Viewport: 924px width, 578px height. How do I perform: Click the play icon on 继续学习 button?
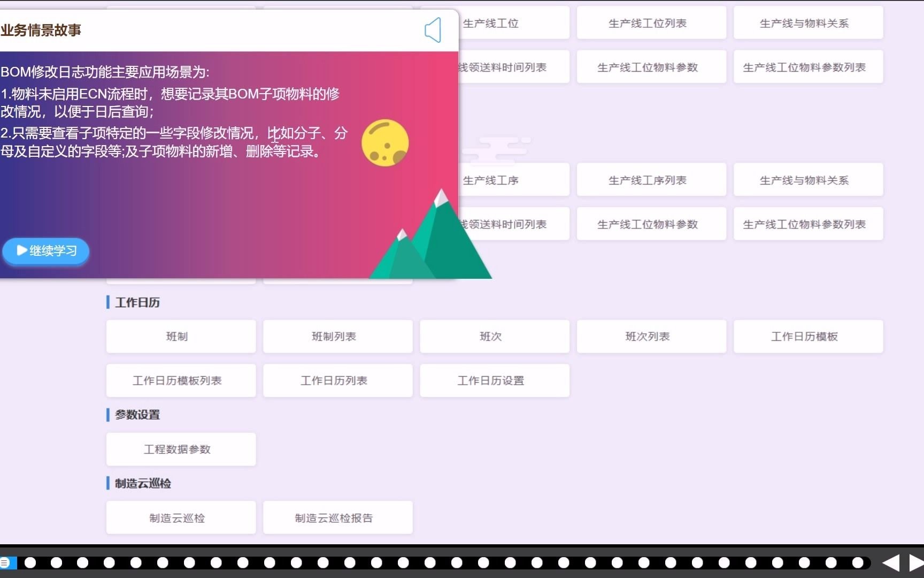pos(21,250)
